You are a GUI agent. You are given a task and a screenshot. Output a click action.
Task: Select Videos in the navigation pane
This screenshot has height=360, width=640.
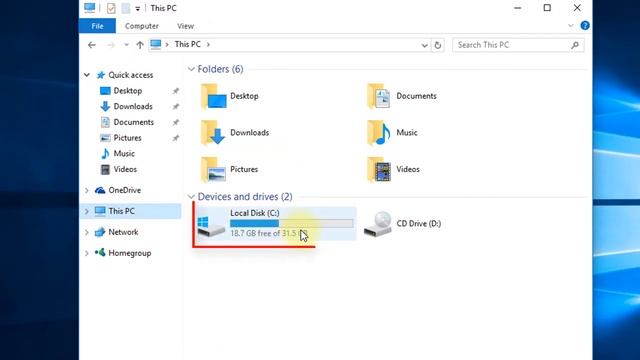125,169
